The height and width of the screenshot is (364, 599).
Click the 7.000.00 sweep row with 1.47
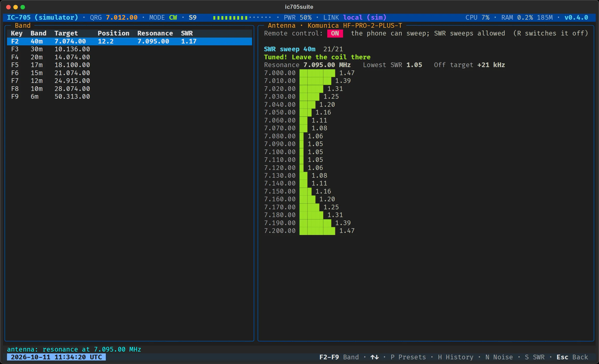tap(309, 73)
